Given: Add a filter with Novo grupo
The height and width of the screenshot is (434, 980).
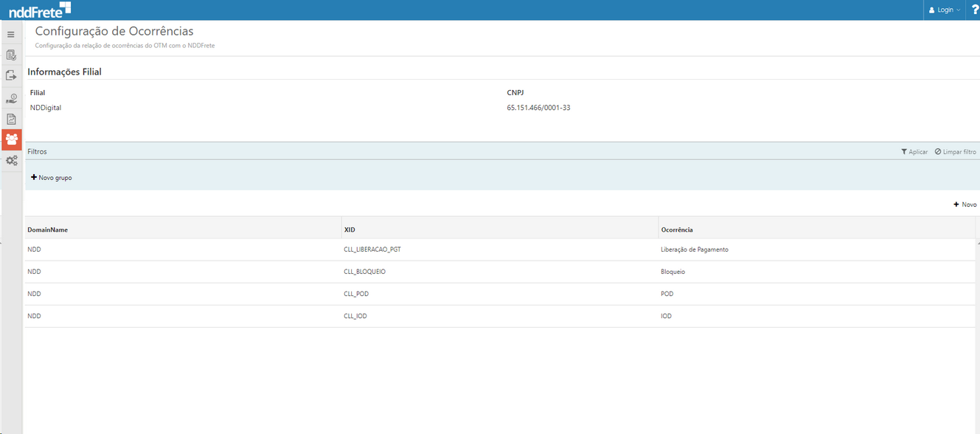Looking at the screenshot, I should 52,178.
